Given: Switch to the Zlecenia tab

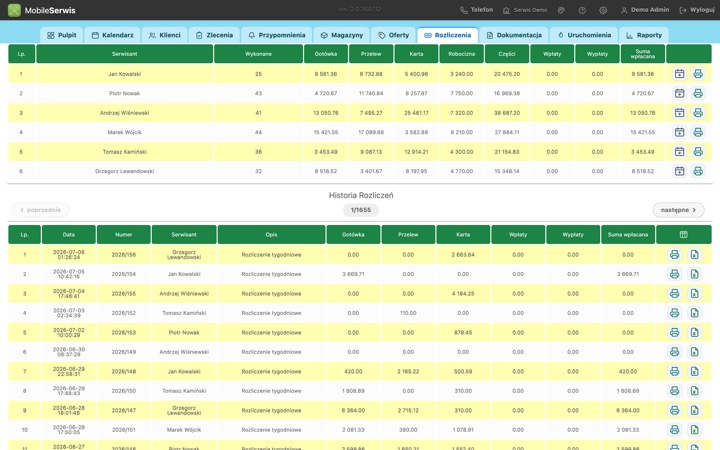Looking at the screenshot, I should click(x=214, y=35).
